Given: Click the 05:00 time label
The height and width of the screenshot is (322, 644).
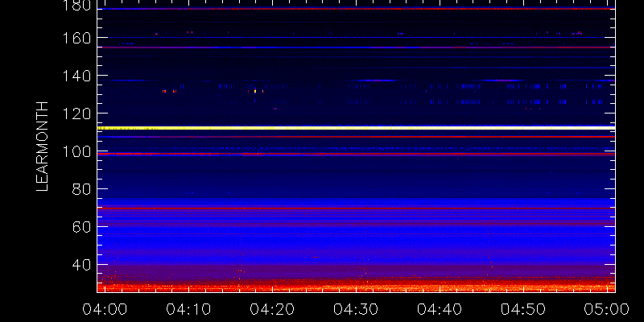Looking at the screenshot, I should coord(607,309).
